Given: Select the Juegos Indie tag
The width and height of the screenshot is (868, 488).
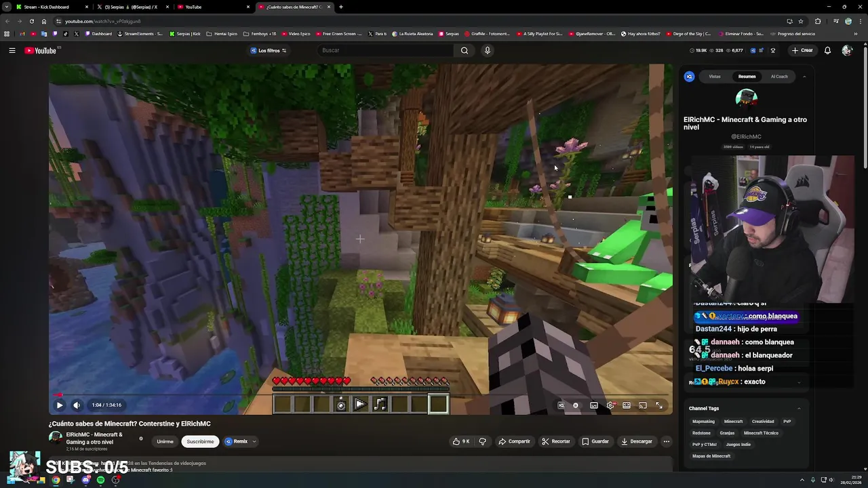Looking at the screenshot, I should tap(738, 445).
